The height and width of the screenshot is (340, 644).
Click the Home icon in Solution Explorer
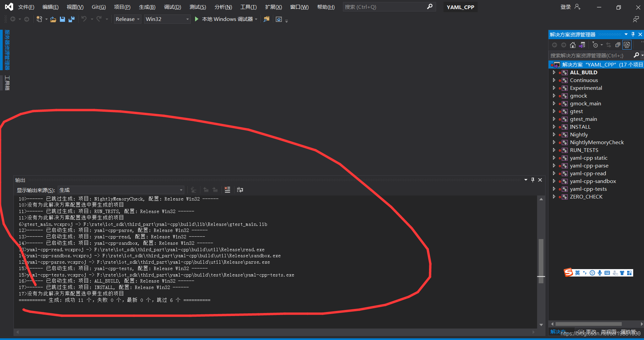click(573, 45)
